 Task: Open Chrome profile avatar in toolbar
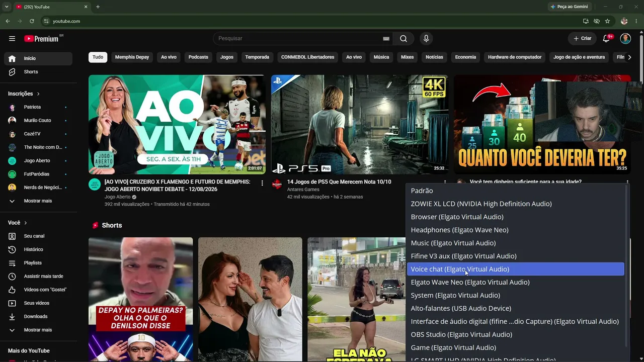[624, 21]
